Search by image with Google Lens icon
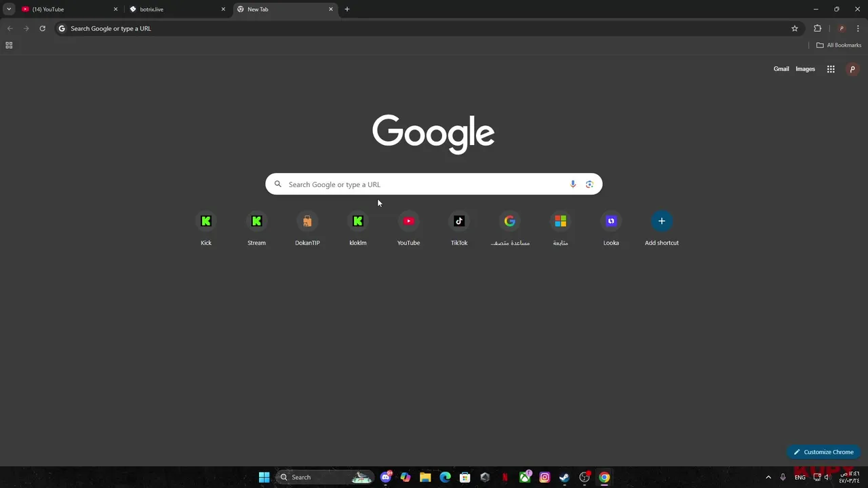868x488 pixels. (x=589, y=184)
